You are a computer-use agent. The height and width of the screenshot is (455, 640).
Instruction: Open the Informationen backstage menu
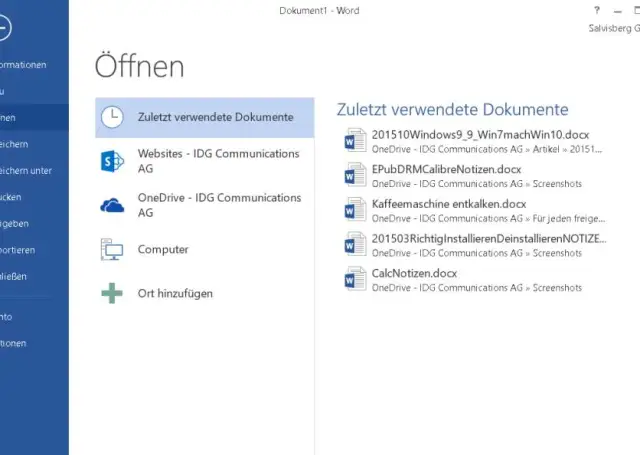pyautogui.click(x=34, y=65)
